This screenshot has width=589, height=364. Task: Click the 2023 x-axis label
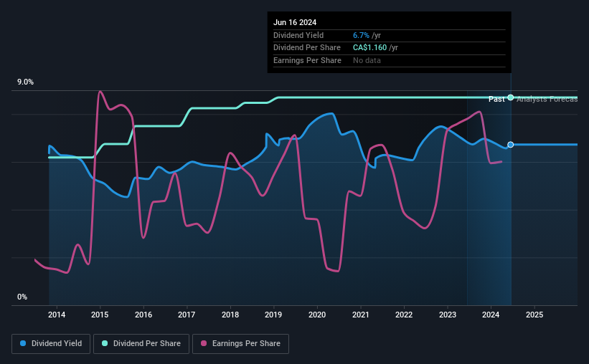[x=448, y=315]
